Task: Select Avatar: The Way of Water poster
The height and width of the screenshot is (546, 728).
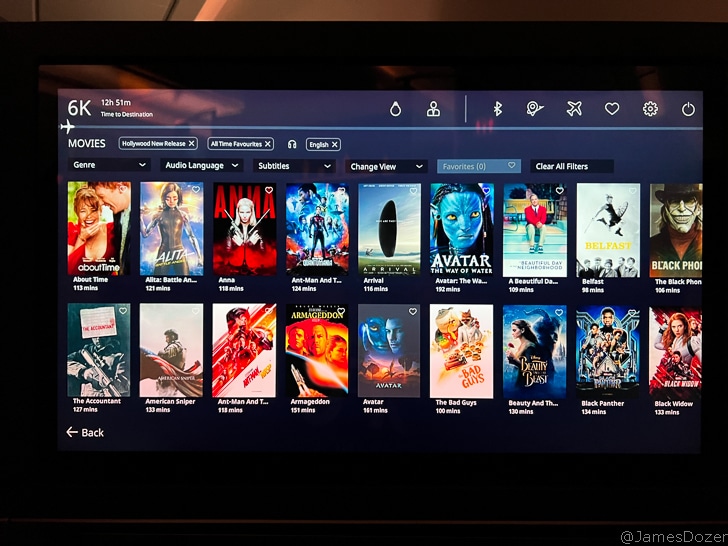Action: point(462,230)
